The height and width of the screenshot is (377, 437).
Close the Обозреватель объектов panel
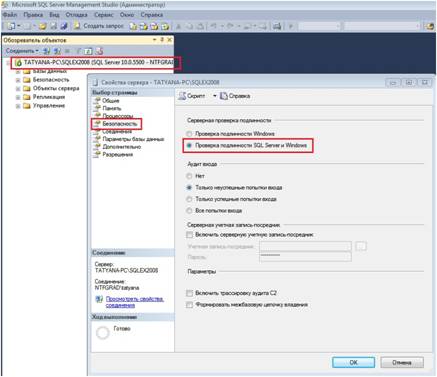pos(169,40)
